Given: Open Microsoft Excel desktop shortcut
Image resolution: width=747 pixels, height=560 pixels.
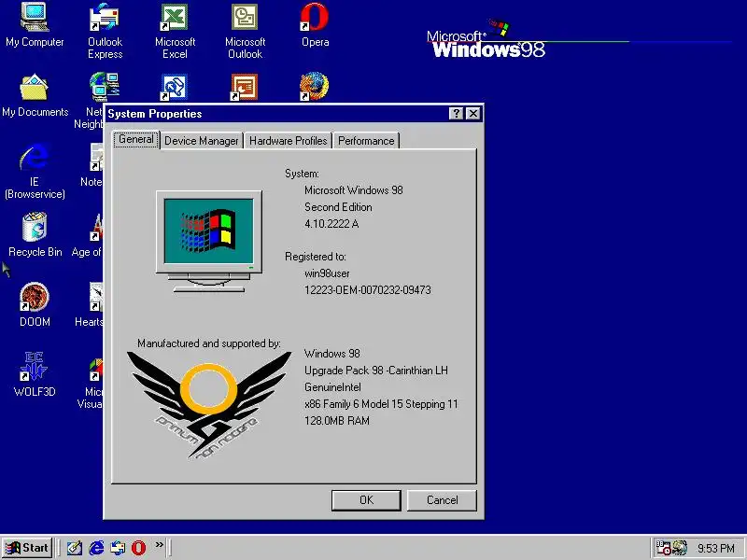Looking at the screenshot, I should pos(175,30).
